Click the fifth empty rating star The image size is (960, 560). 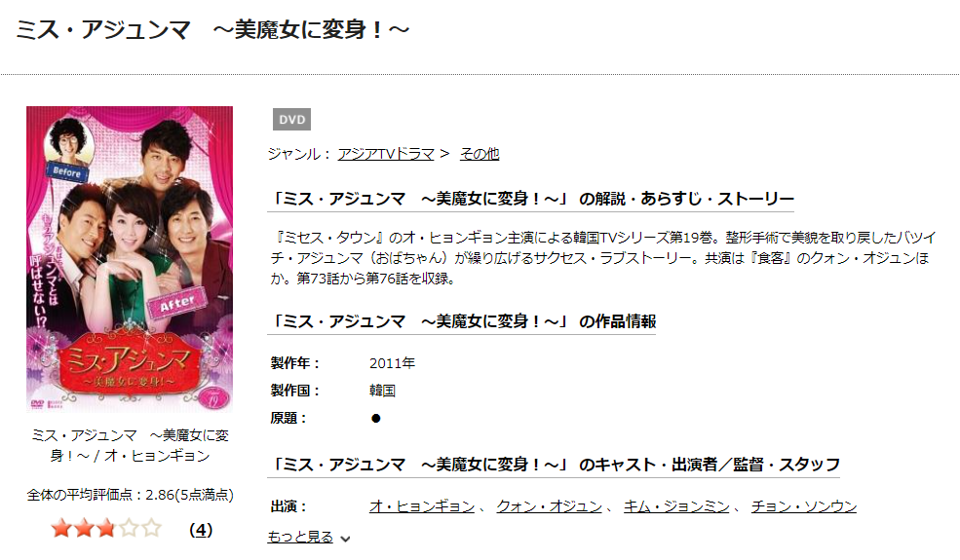pyautogui.click(x=151, y=528)
